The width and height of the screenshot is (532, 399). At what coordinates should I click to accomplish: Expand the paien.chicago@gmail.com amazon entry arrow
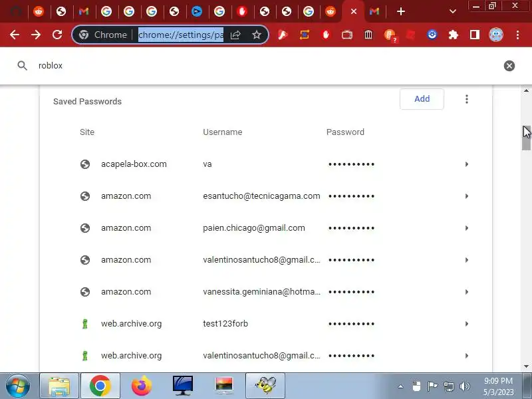click(x=467, y=228)
